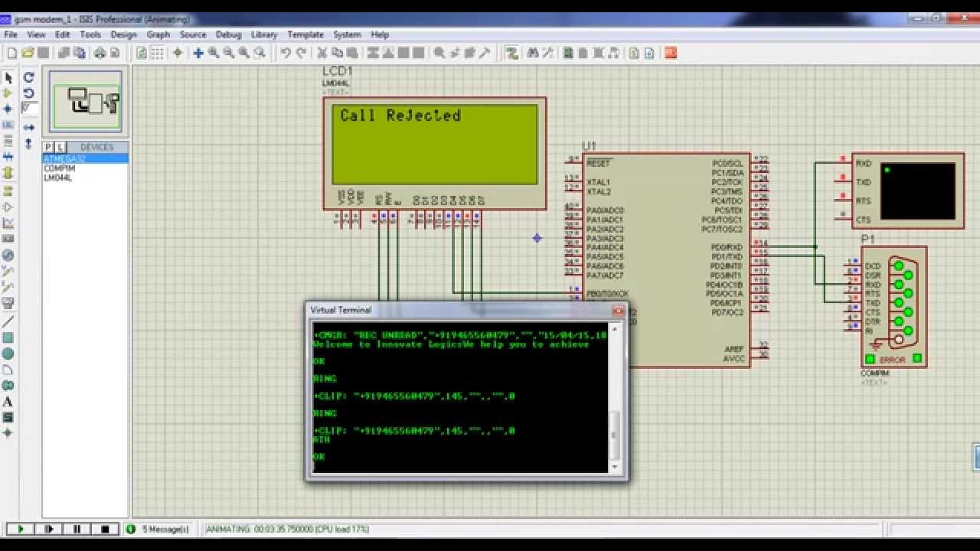Click the red ARES netlist transfer icon
Viewport: 980px width, 551px height.
click(x=671, y=53)
